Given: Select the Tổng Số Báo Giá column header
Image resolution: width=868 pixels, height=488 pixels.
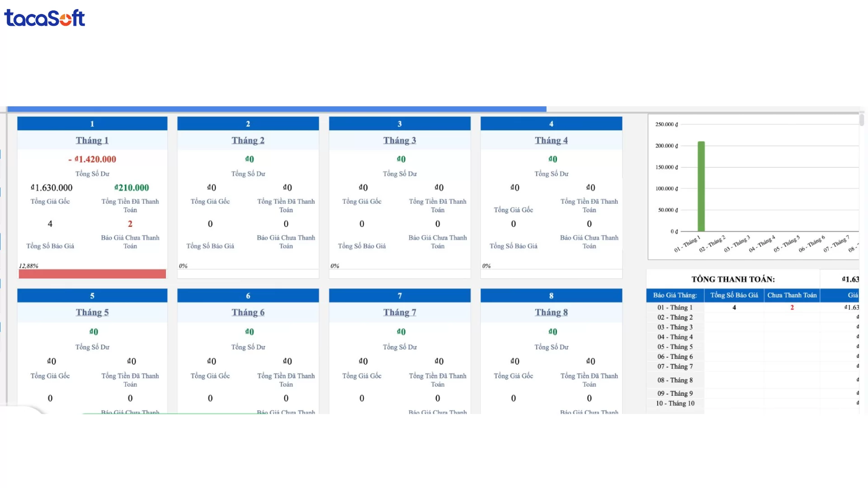Looking at the screenshot, I should coord(734,296).
